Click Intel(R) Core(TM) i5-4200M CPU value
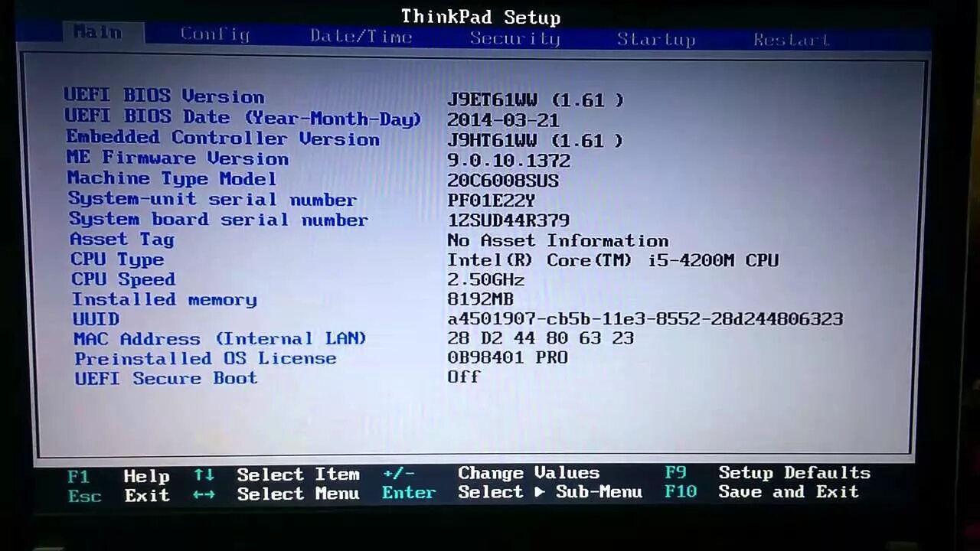 (613, 260)
